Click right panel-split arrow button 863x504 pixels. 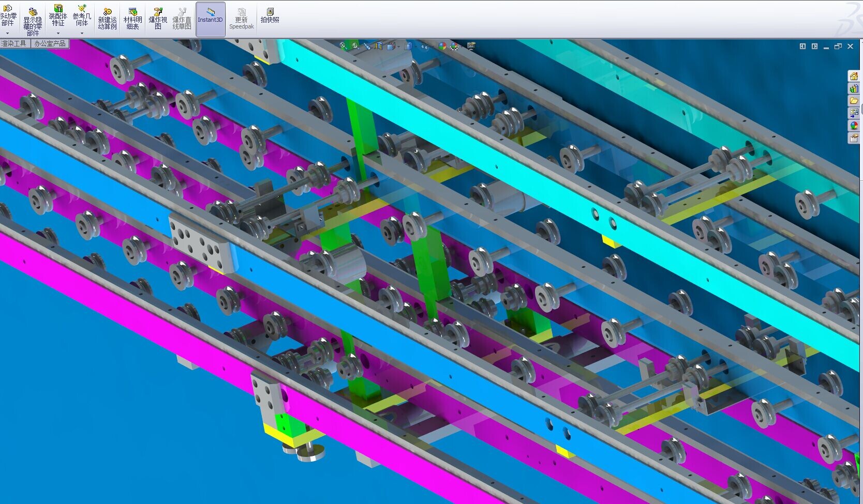click(x=814, y=47)
